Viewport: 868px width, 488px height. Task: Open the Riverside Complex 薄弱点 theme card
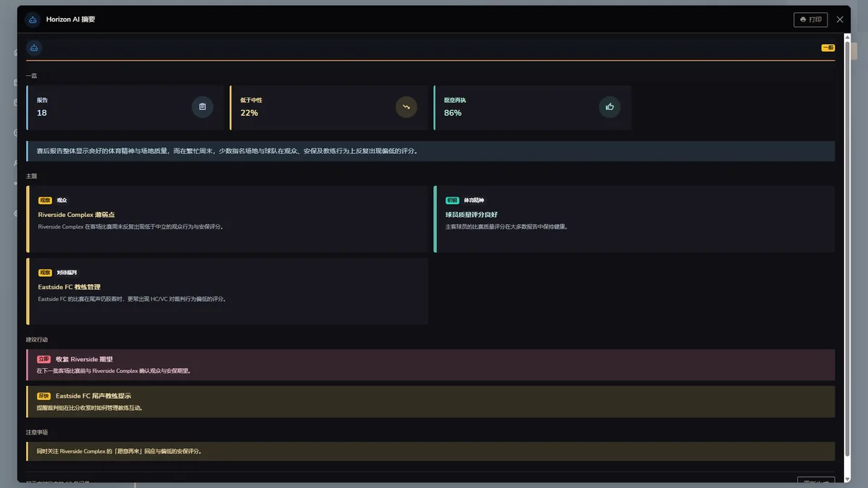coord(227,219)
